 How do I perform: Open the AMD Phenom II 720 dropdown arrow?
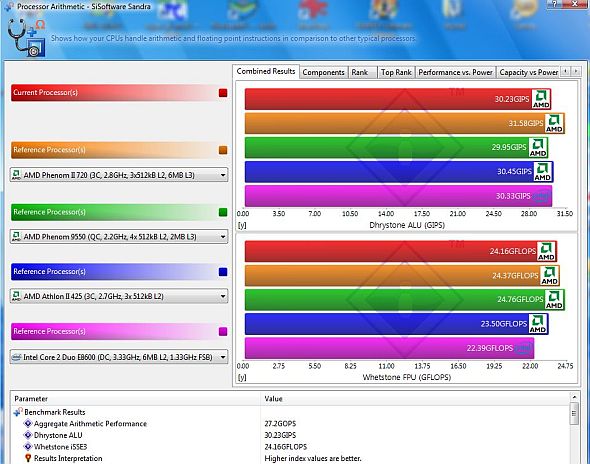[x=223, y=175]
